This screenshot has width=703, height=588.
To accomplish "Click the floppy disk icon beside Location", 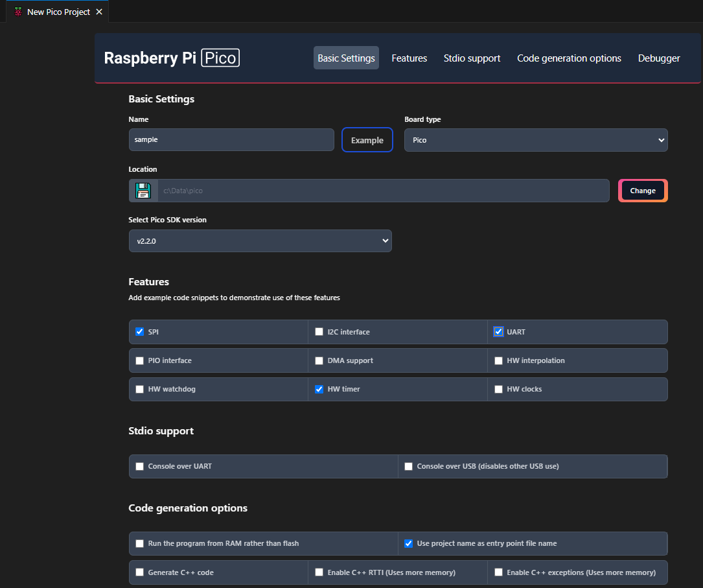I will click(143, 191).
